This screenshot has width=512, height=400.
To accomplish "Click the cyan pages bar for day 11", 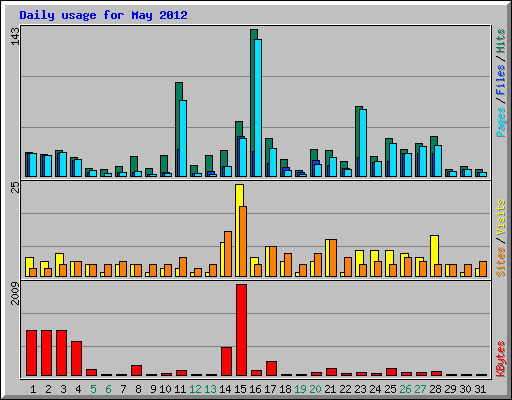I will pos(183,139).
